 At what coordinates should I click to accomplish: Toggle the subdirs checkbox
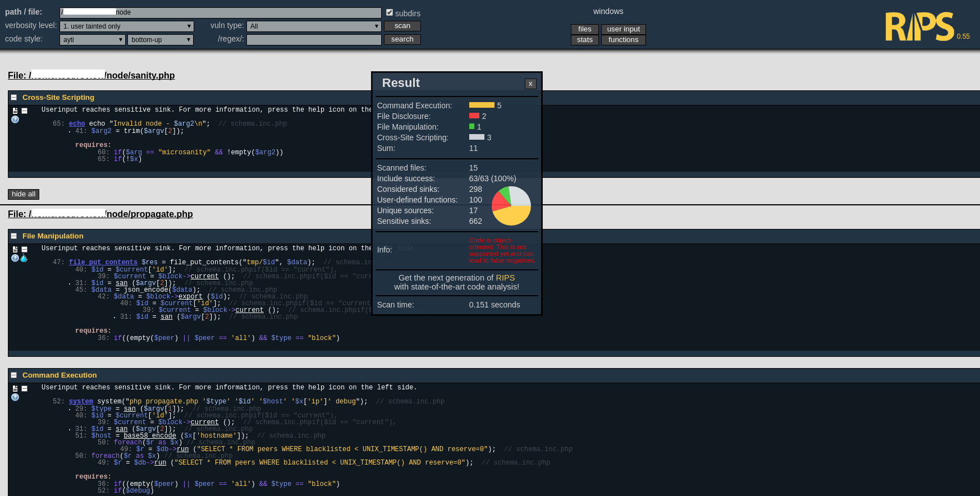pos(390,12)
